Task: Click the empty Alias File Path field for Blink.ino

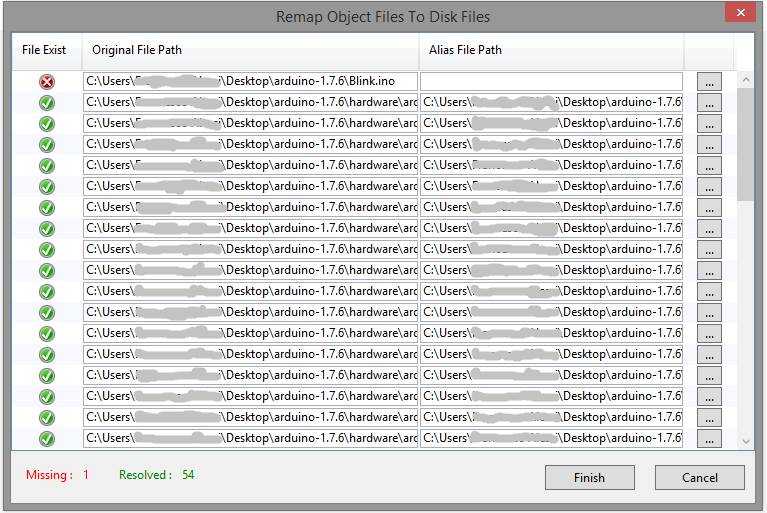Action: (x=551, y=82)
